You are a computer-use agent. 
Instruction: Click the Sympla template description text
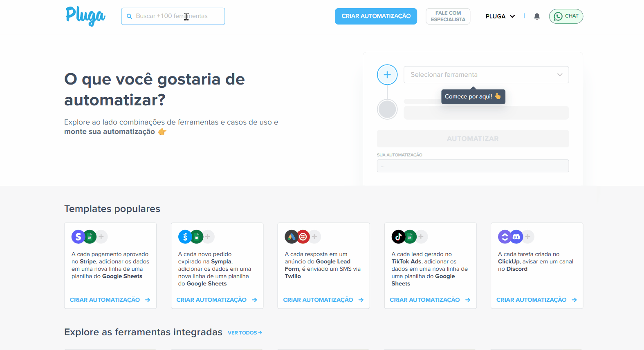215,269
